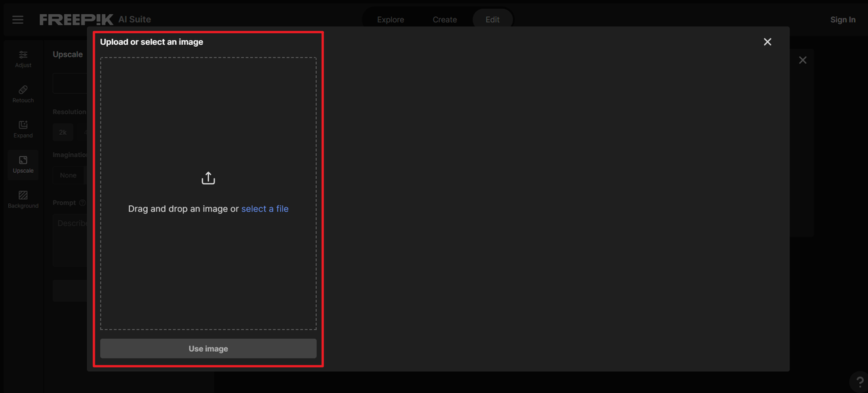
Task: Click the Prompt help icon
Action: click(83, 203)
